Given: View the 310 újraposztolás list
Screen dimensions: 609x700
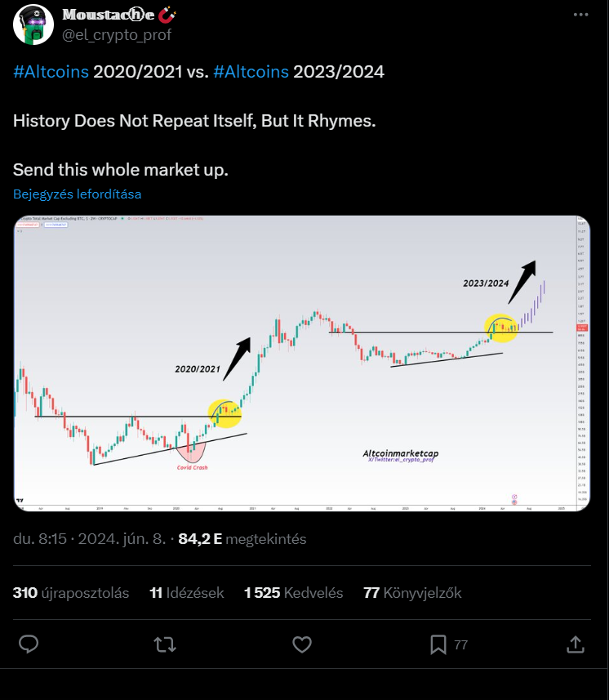Looking at the screenshot, I should pos(71,593).
